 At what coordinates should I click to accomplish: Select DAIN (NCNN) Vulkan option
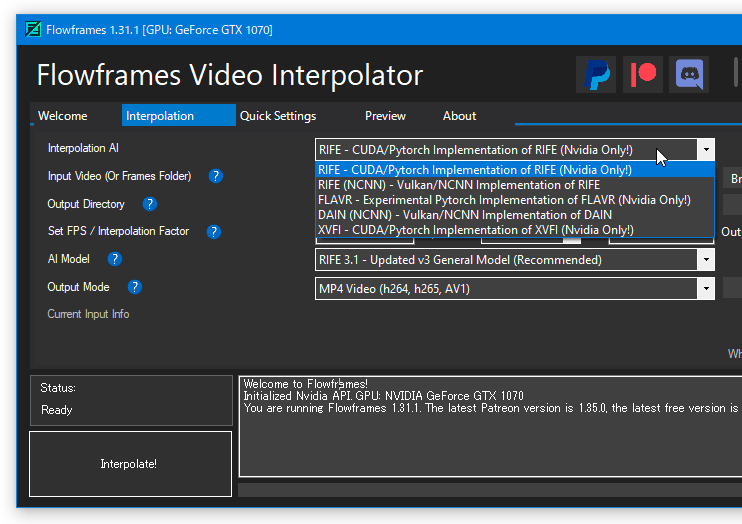(x=515, y=215)
